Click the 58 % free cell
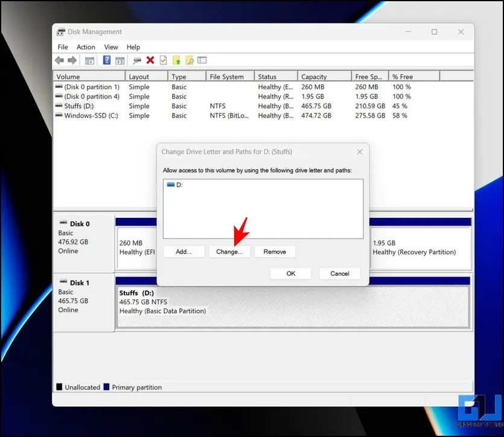Image resolution: width=504 pixels, height=437 pixels. (x=400, y=115)
